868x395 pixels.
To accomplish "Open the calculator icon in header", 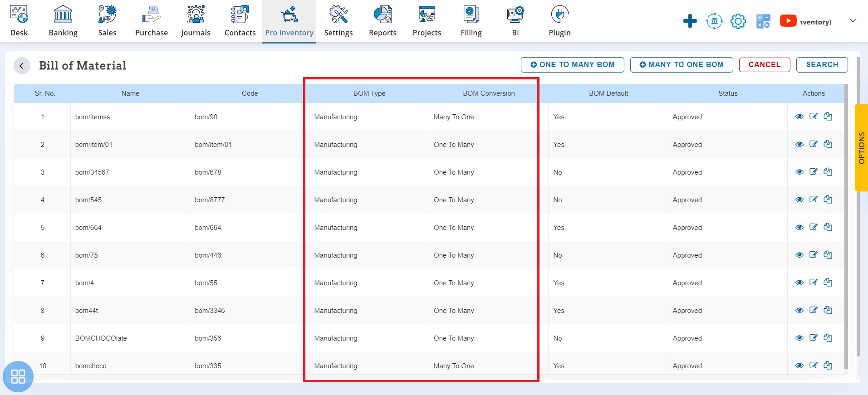I will [x=763, y=21].
